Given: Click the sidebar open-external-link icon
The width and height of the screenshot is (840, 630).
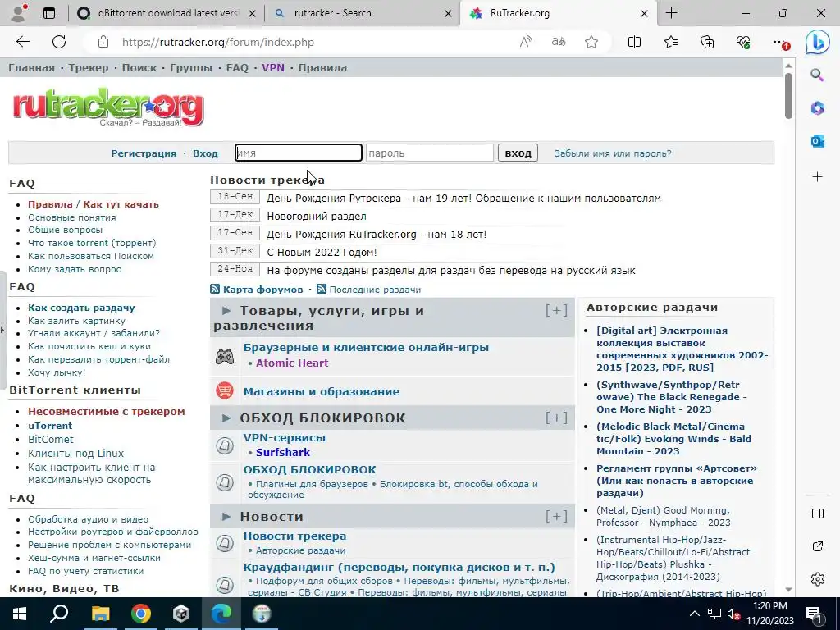Looking at the screenshot, I should pos(818,546).
